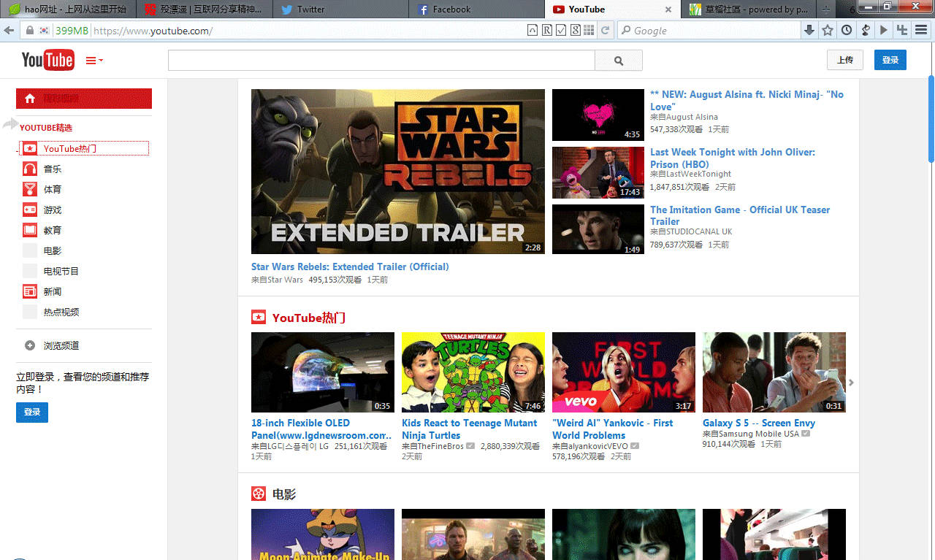
Task: Click the blue 登录 button in the header
Action: (x=890, y=60)
